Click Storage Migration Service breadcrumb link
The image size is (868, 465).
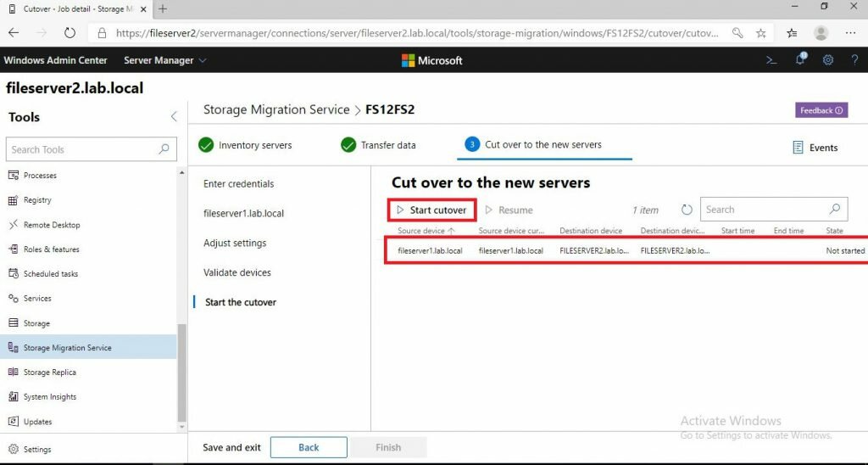pos(276,109)
